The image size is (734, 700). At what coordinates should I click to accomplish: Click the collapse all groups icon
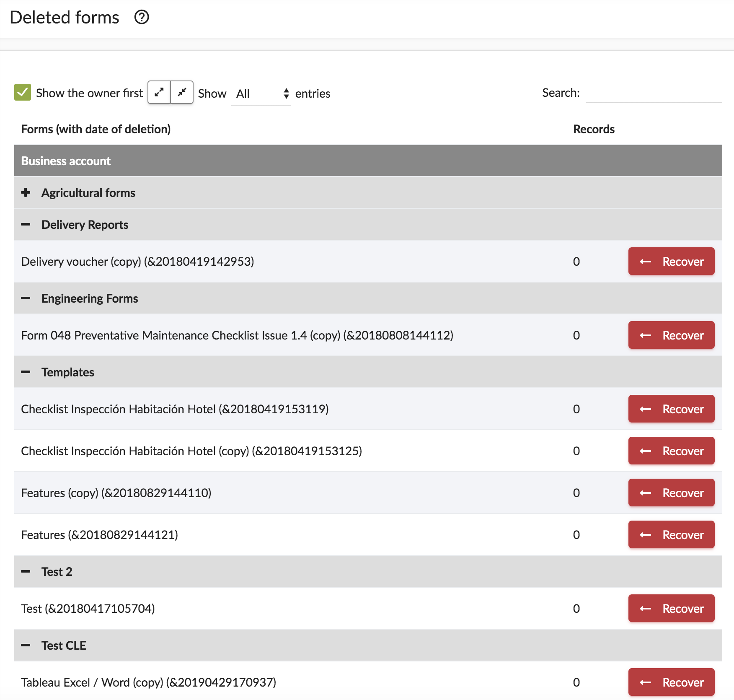click(x=182, y=92)
